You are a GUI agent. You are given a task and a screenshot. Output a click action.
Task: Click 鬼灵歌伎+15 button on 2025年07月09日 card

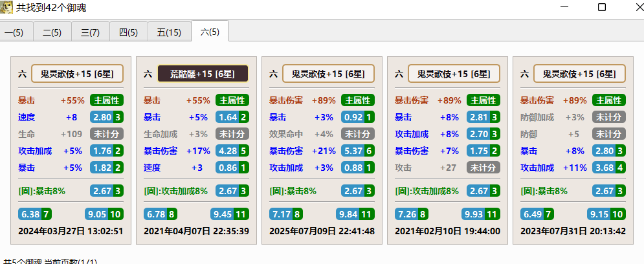pyautogui.click(x=329, y=74)
